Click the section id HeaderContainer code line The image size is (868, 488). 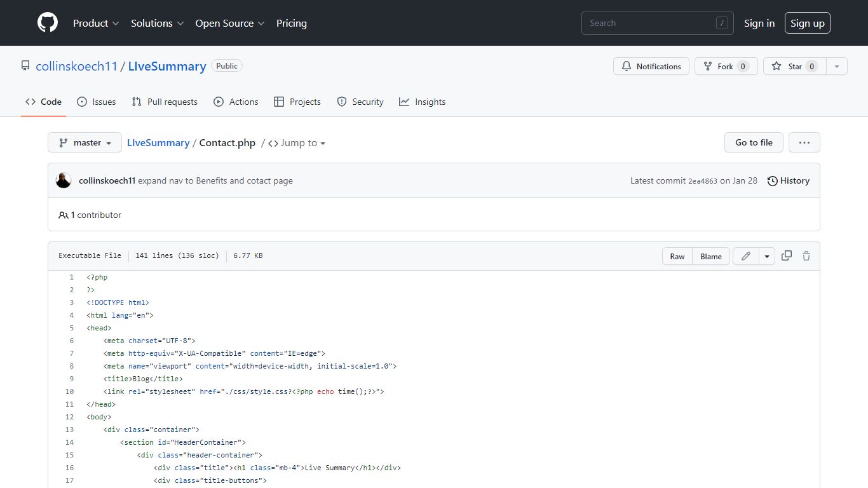click(x=183, y=442)
